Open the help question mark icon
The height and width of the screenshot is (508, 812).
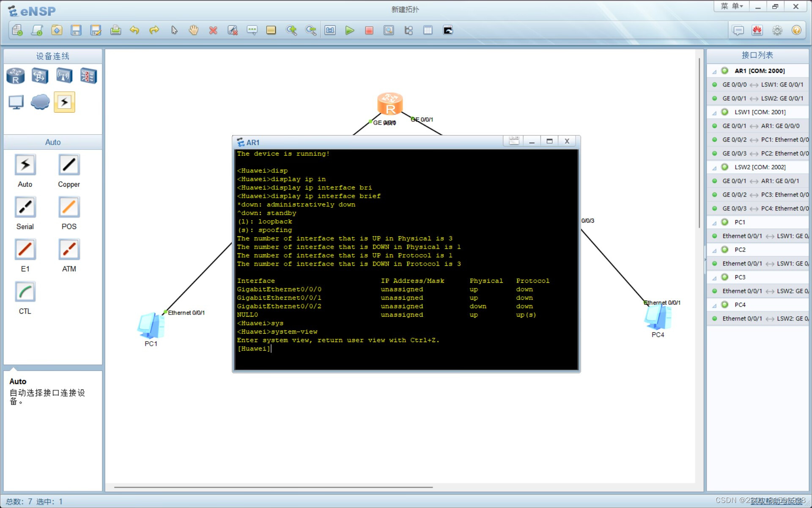[x=796, y=30]
